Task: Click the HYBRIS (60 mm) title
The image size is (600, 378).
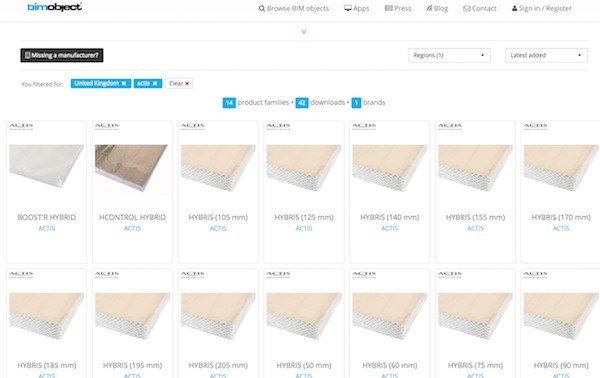Action: coord(390,365)
